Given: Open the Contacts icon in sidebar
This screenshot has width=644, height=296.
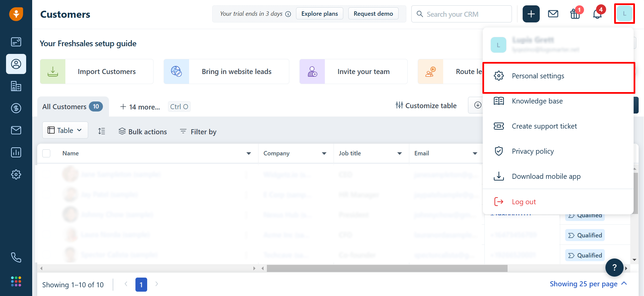Looking at the screenshot, I should pyautogui.click(x=16, y=64).
